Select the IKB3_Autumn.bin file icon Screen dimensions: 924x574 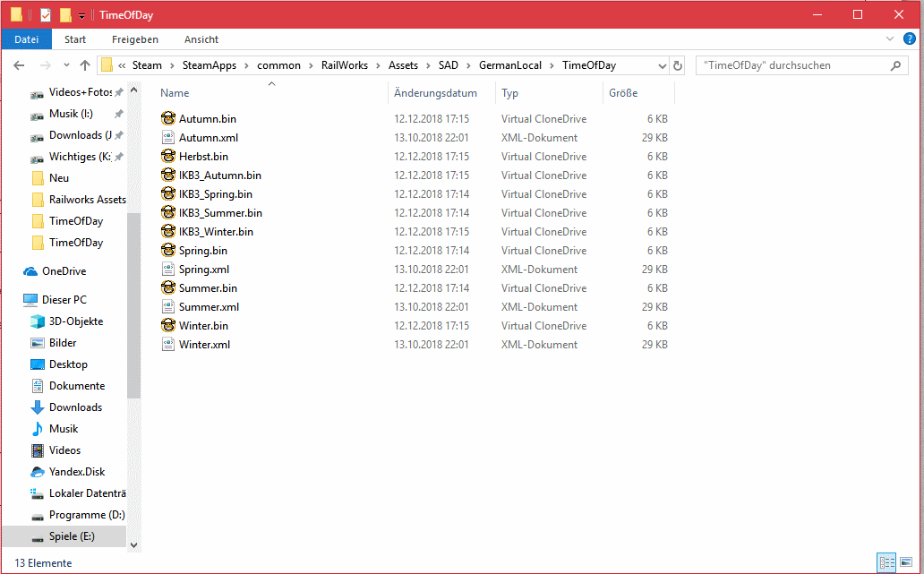pos(168,175)
